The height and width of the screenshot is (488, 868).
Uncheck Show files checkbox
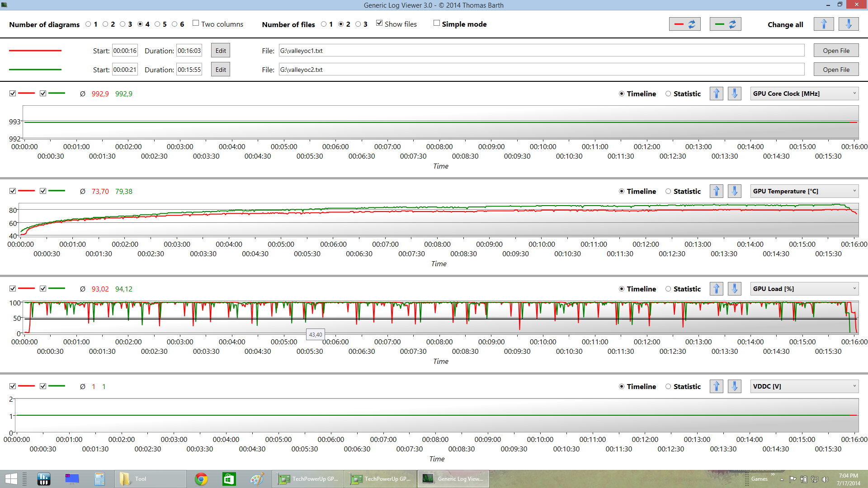[x=379, y=23]
